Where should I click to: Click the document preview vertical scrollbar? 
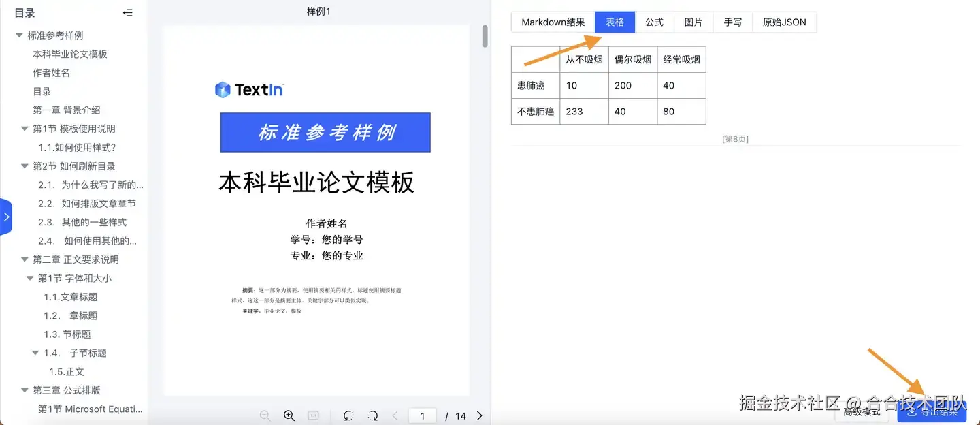(485, 36)
